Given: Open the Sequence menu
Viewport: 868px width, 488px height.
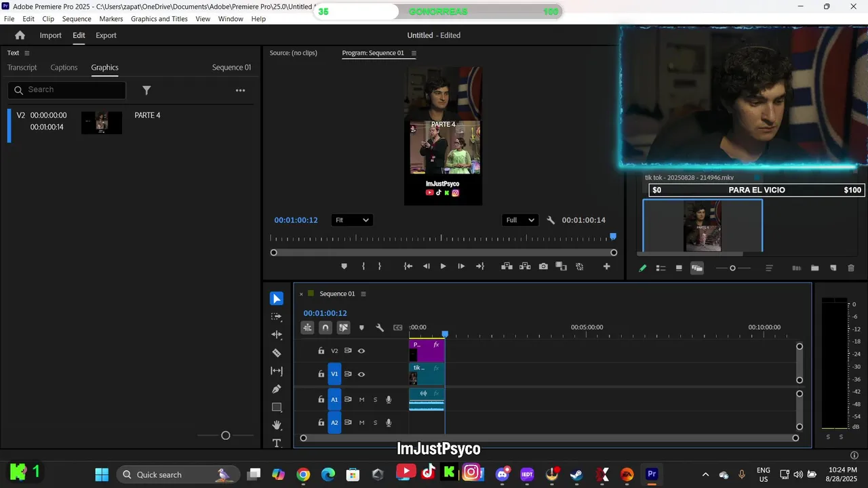Looking at the screenshot, I should click(77, 19).
